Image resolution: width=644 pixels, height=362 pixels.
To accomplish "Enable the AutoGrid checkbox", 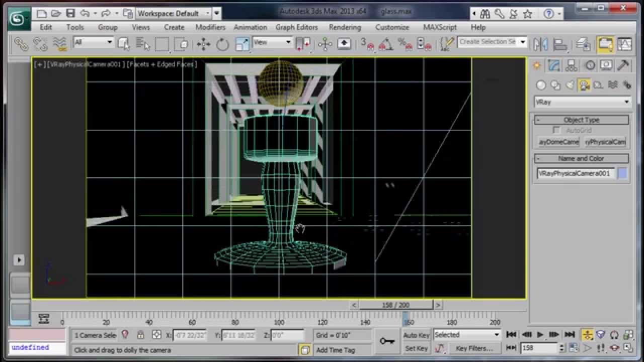I will (x=556, y=130).
